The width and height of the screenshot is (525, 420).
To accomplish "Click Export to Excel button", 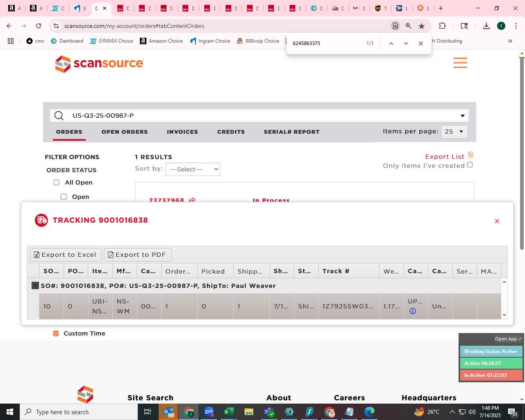I will (66, 255).
